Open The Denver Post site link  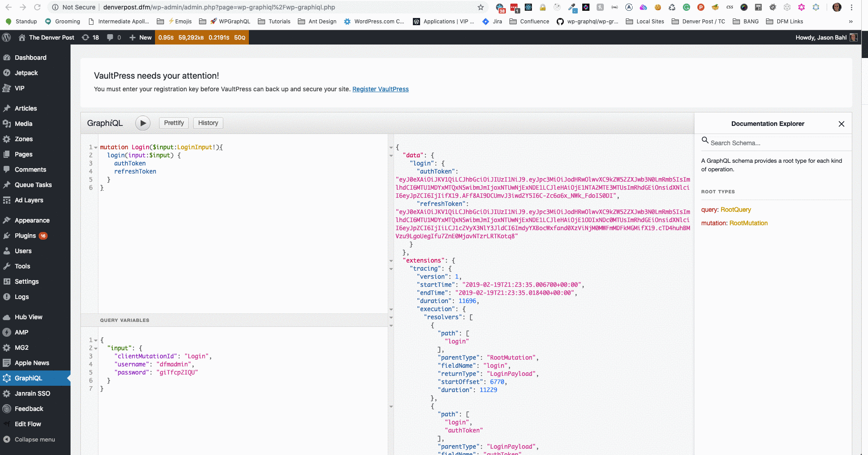click(46, 37)
